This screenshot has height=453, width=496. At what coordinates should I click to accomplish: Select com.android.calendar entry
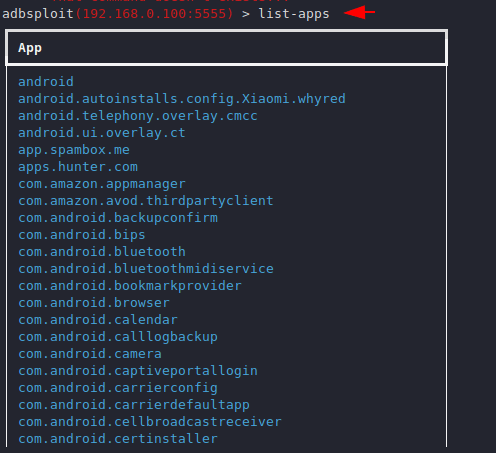(x=98, y=320)
